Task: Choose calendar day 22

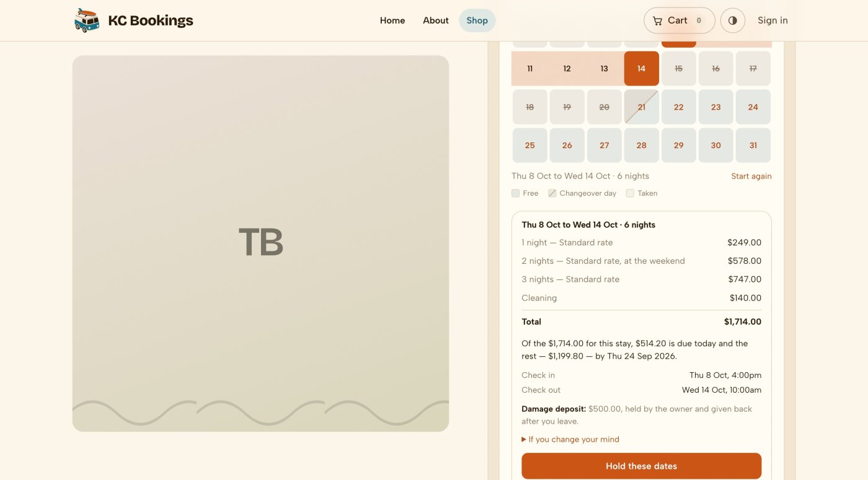Action: tap(678, 107)
